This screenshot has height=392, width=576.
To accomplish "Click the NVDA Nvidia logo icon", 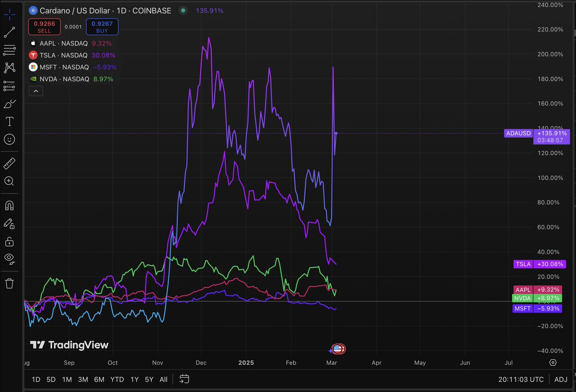I will (x=33, y=79).
